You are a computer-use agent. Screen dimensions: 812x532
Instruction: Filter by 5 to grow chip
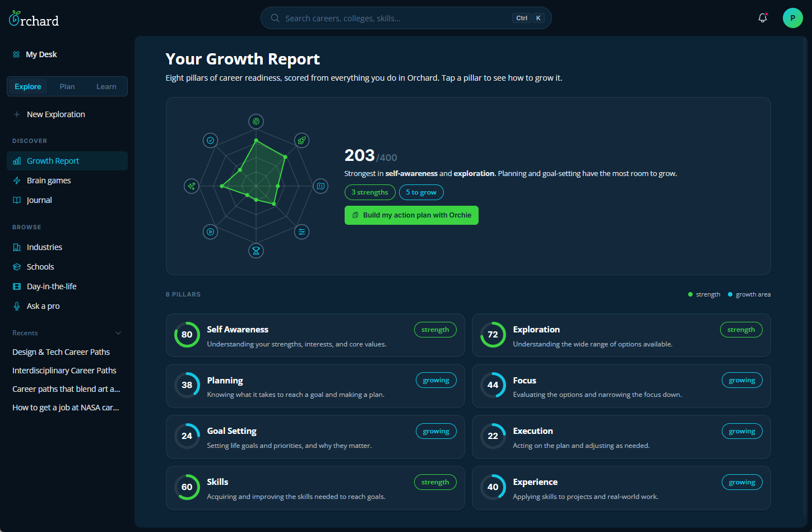point(421,192)
